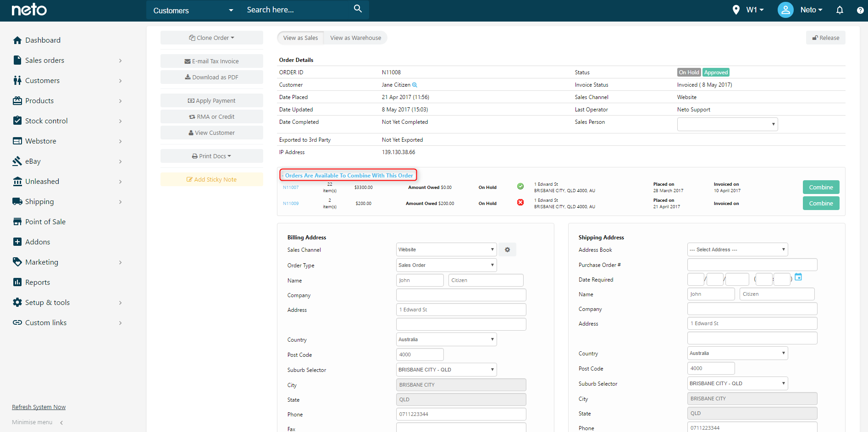Viewport: 868px width, 432px height.
Task: Click the magnifier next to Jane Citizen
Action: pyautogui.click(x=415, y=84)
